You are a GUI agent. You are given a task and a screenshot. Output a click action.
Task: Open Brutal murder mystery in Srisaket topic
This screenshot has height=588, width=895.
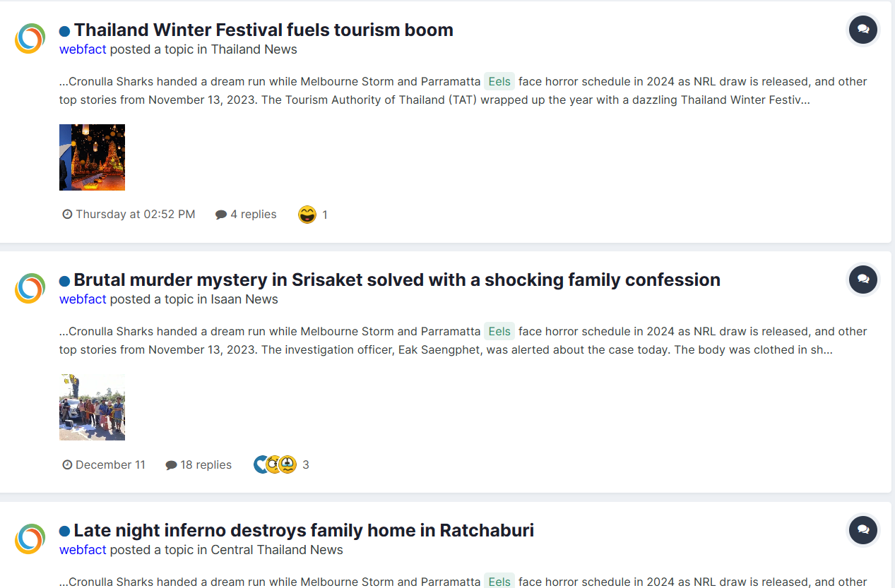397,280
